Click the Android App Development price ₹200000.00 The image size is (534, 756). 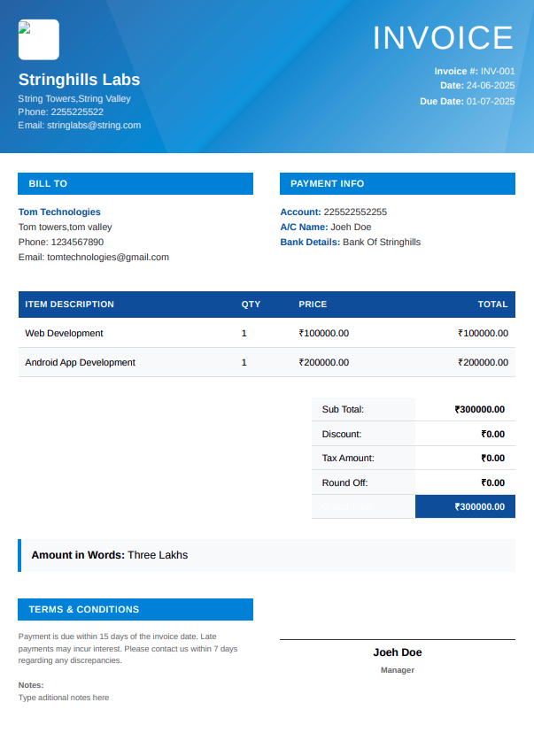[323, 362]
